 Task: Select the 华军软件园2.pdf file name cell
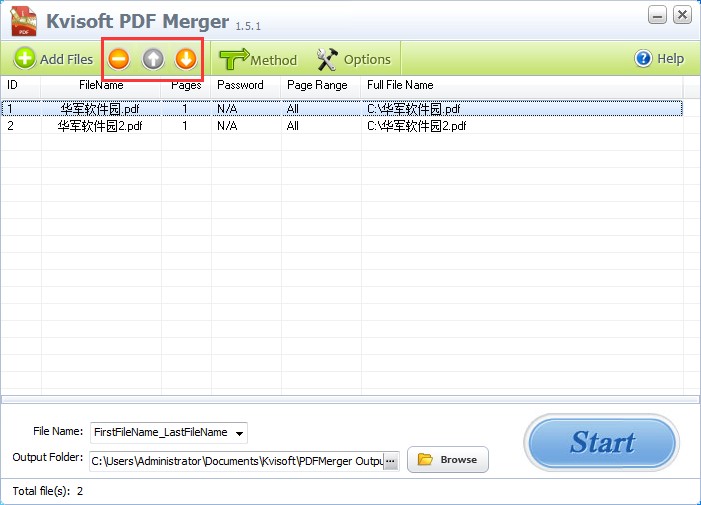(x=100, y=126)
